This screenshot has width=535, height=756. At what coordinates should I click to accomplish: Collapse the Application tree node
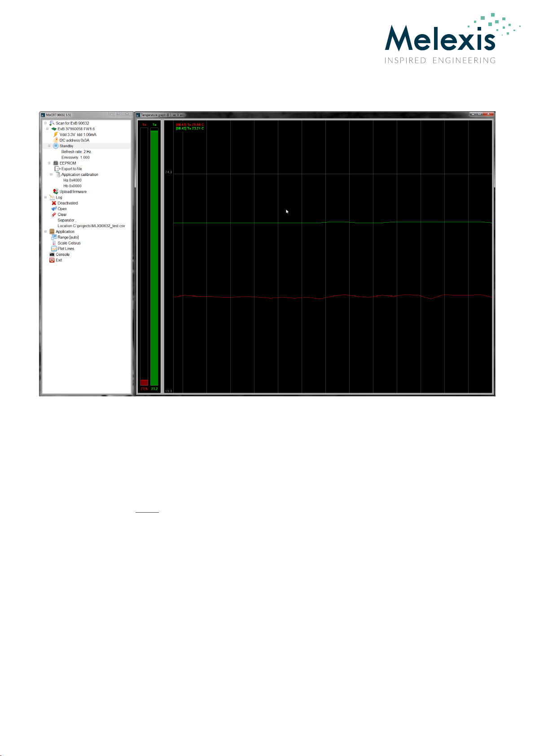click(x=45, y=232)
